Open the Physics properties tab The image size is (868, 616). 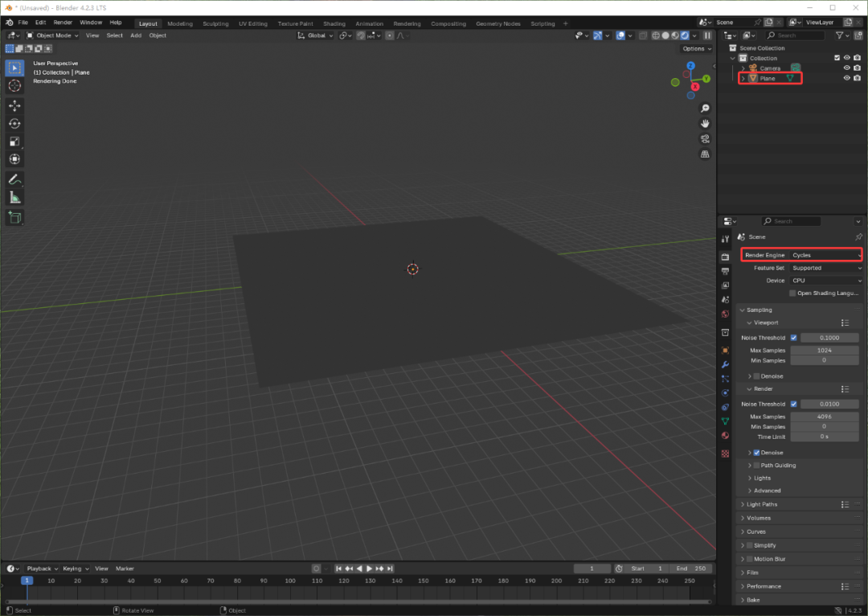[x=725, y=392]
